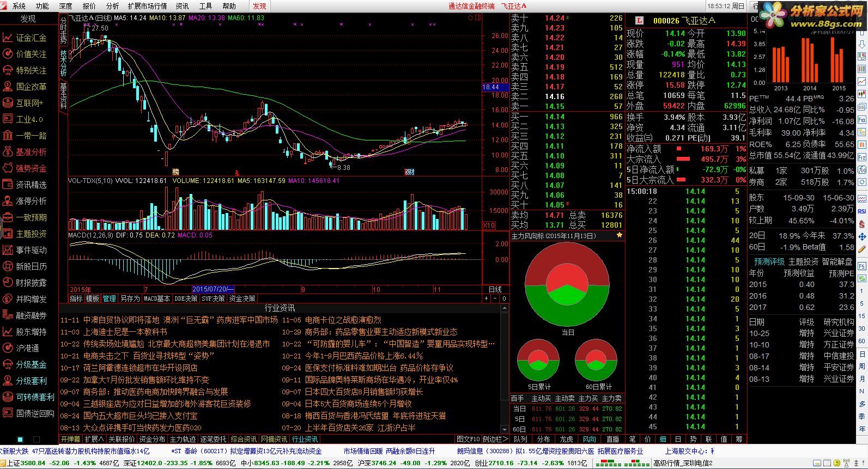Expand the 侧边栏> sidebar
The height and width of the screenshot is (469, 868).
(495, 439)
